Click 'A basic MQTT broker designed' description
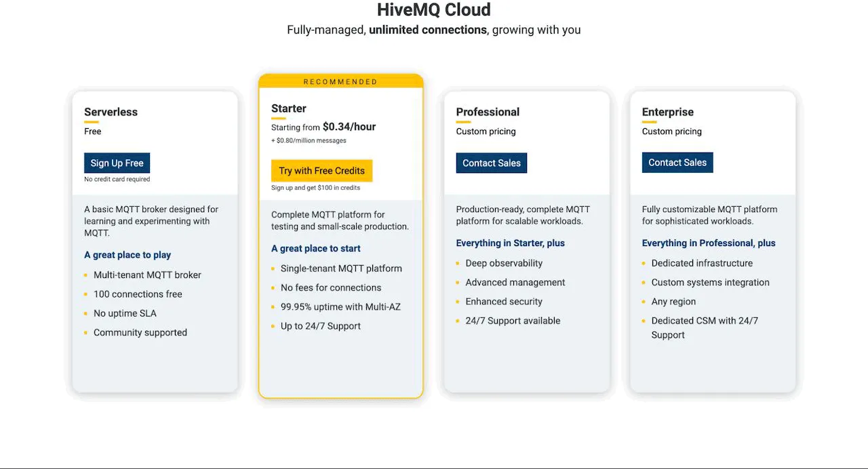 (x=151, y=221)
